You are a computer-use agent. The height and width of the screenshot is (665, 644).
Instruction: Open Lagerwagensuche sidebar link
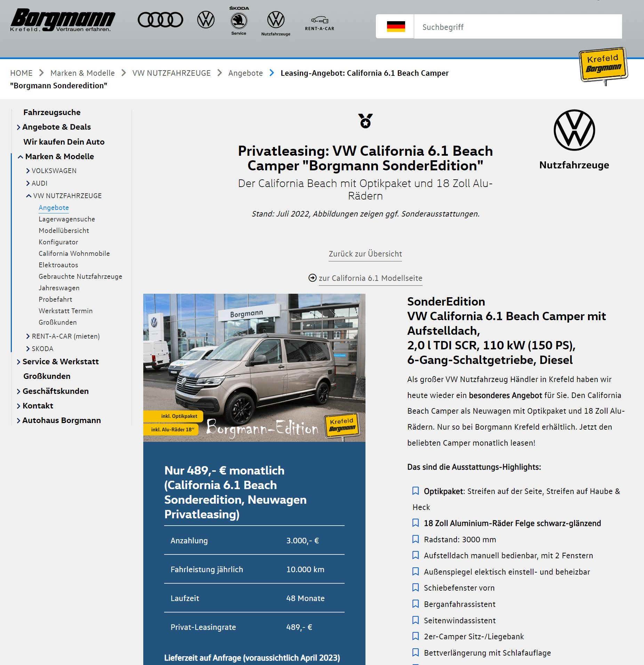click(x=67, y=219)
